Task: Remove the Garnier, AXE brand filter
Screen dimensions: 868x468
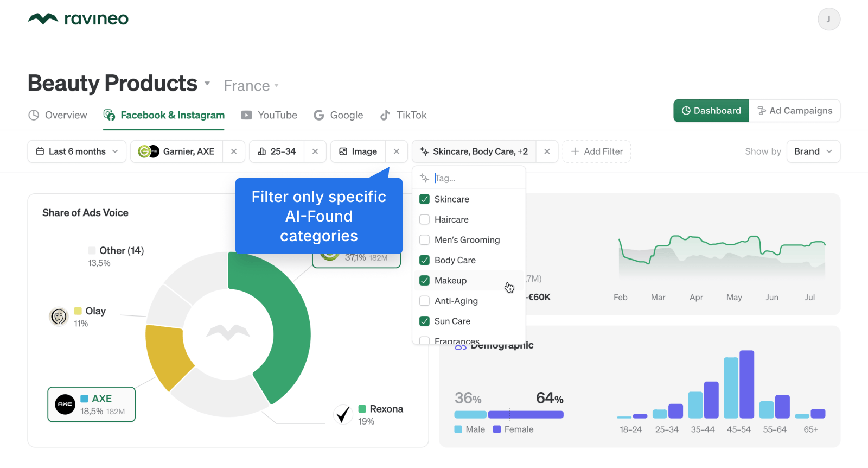Action: (x=234, y=151)
